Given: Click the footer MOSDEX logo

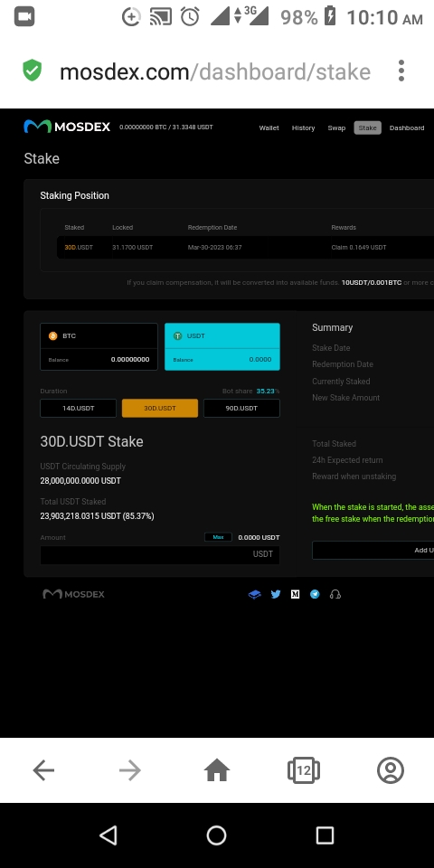Looking at the screenshot, I should pyautogui.click(x=73, y=594).
